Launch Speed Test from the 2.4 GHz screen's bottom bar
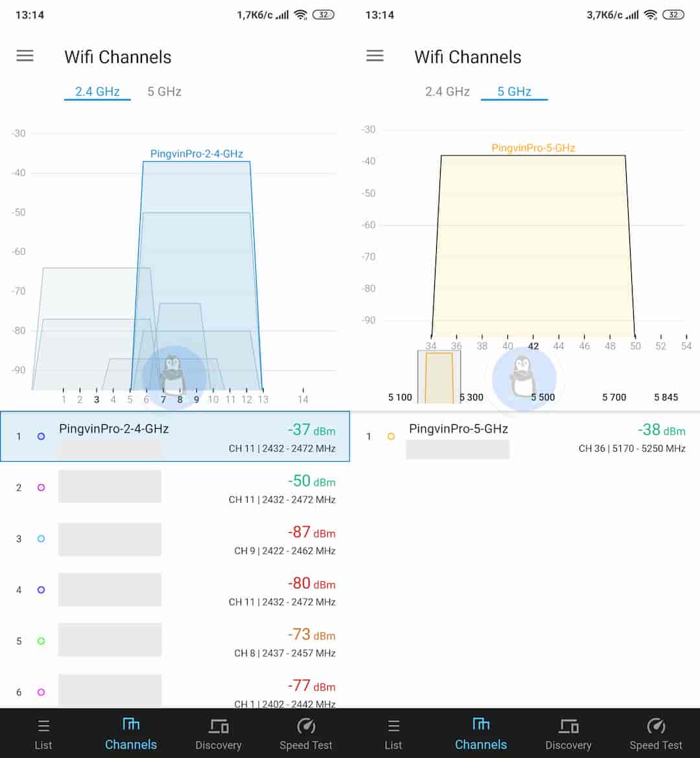 (306, 734)
